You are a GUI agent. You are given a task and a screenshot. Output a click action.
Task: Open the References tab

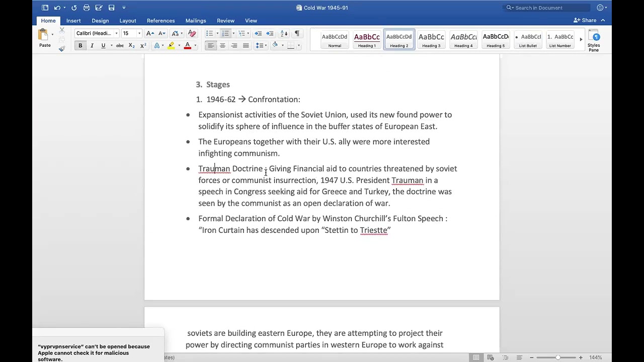(x=161, y=21)
